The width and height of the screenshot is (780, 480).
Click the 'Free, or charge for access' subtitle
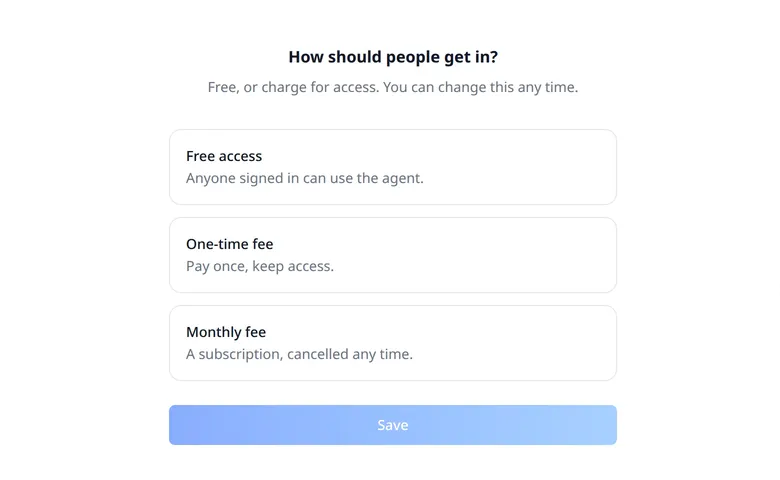(392, 87)
